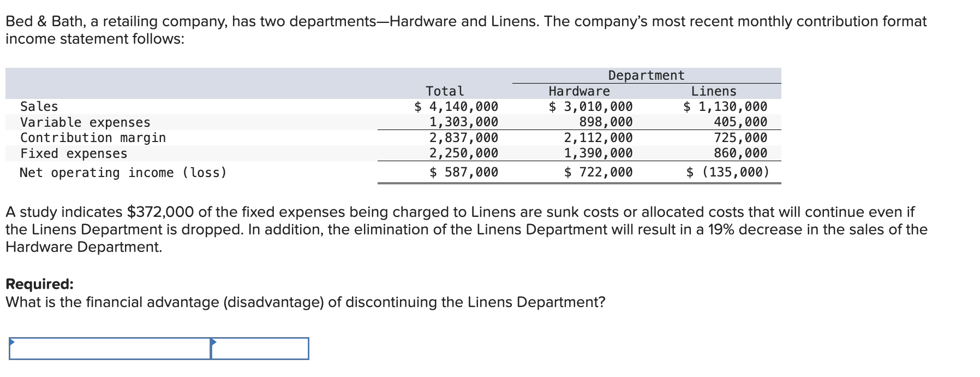This screenshot has width=980, height=377.
Task: Click the Fixed expenses row label
Action: 74,154
